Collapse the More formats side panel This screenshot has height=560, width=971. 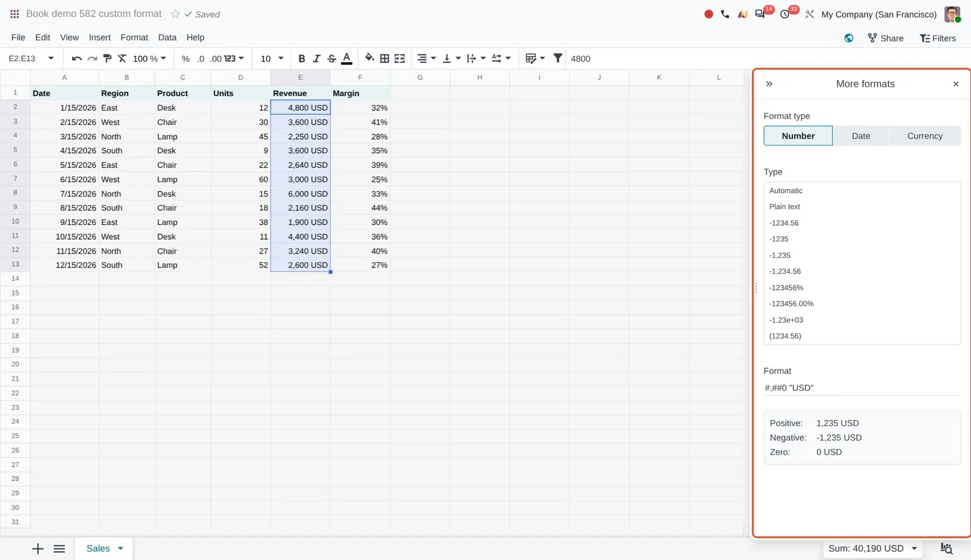point(769,84)
